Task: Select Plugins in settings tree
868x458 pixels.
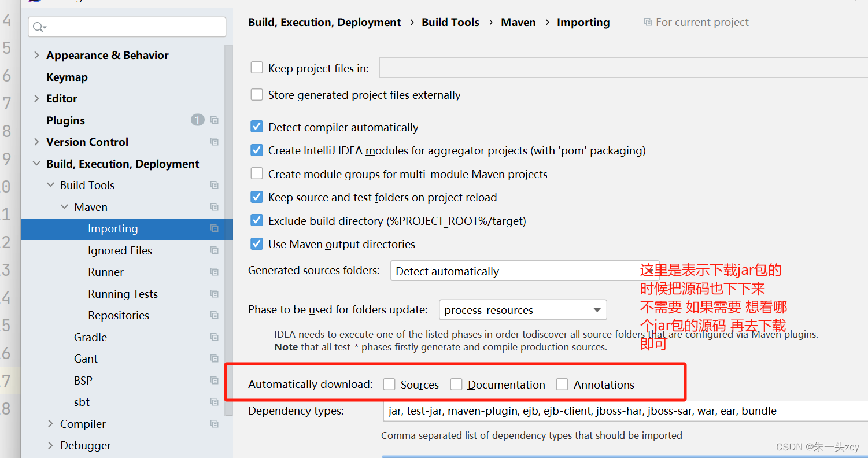Action: (x=66, y=120)
